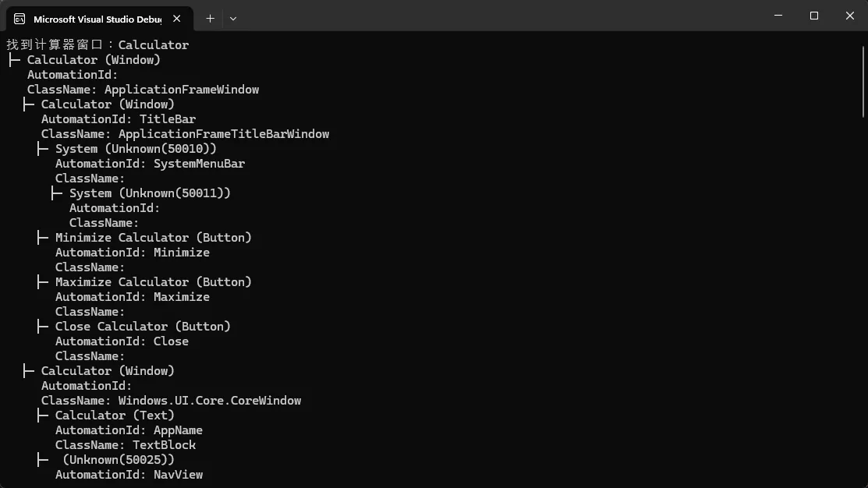
Task: Maximize the terminal window
Action: tap(814, 16)
